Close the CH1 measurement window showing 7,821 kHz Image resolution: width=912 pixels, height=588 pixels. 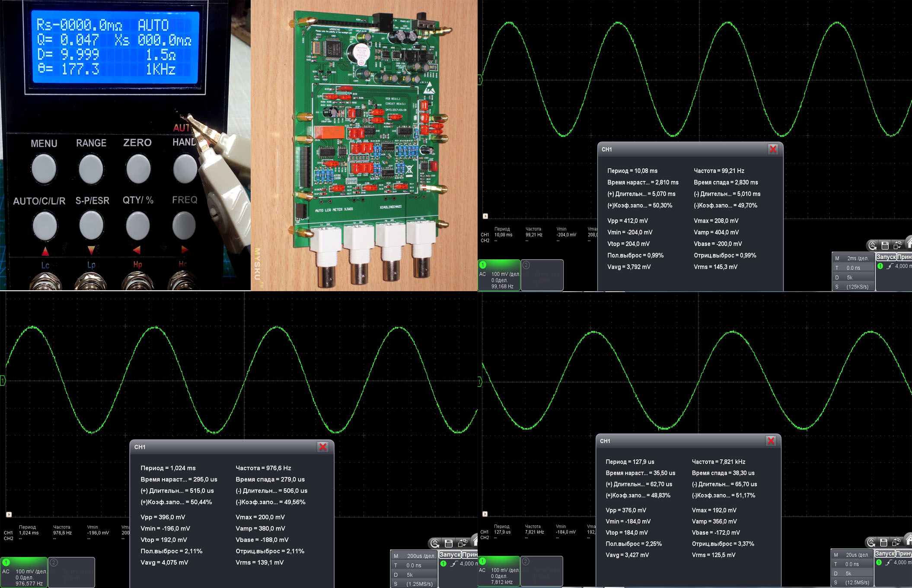(x=771, y=441)
